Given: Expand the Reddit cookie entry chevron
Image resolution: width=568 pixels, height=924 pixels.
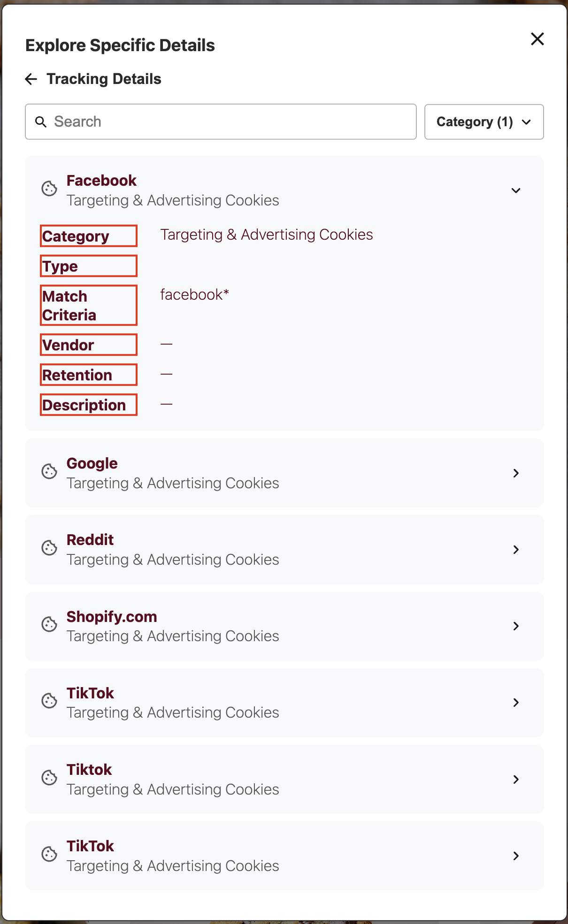Looking at the screenshot, I should [x=515, y=550].
